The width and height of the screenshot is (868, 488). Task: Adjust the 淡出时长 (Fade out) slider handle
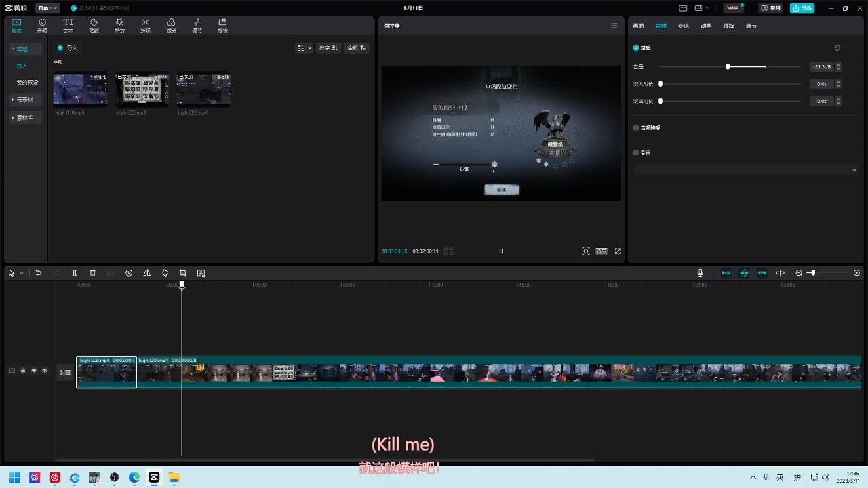(x=660, y=101)
